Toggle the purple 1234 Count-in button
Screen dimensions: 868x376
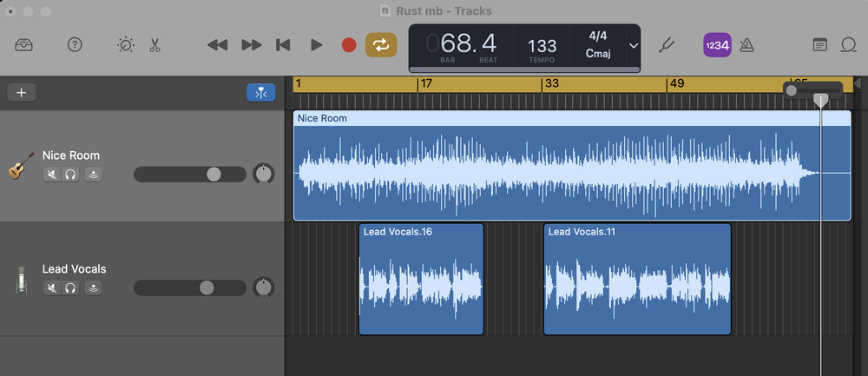(717, 44)
